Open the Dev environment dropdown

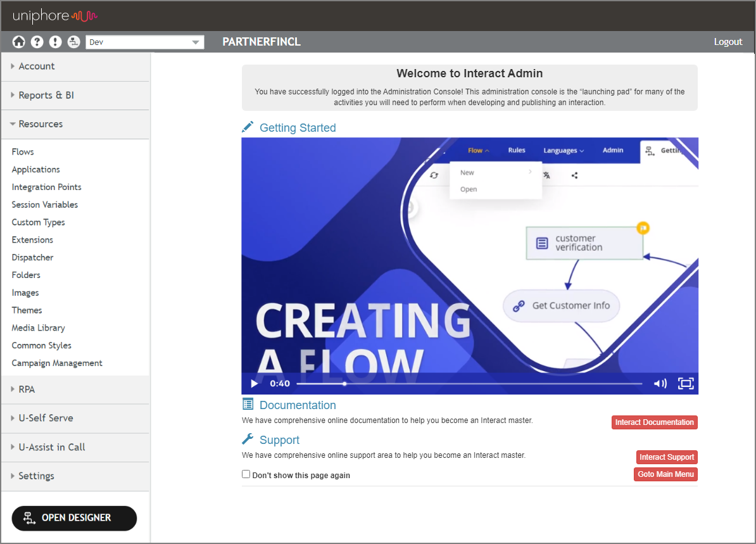[x=144, y=42]
